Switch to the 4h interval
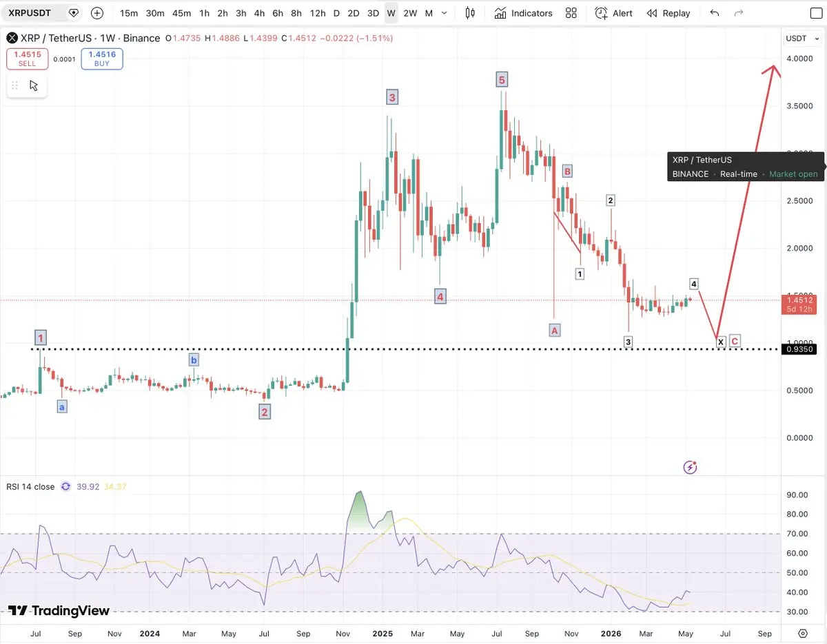 (x=259, y=13)
